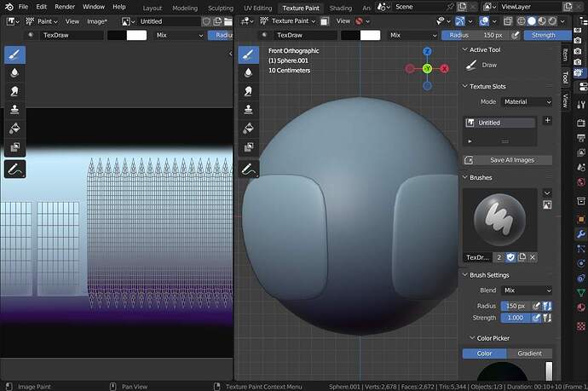
Task: Open Paint mode dropdown in image editor
Action: (x=42, y=22)
